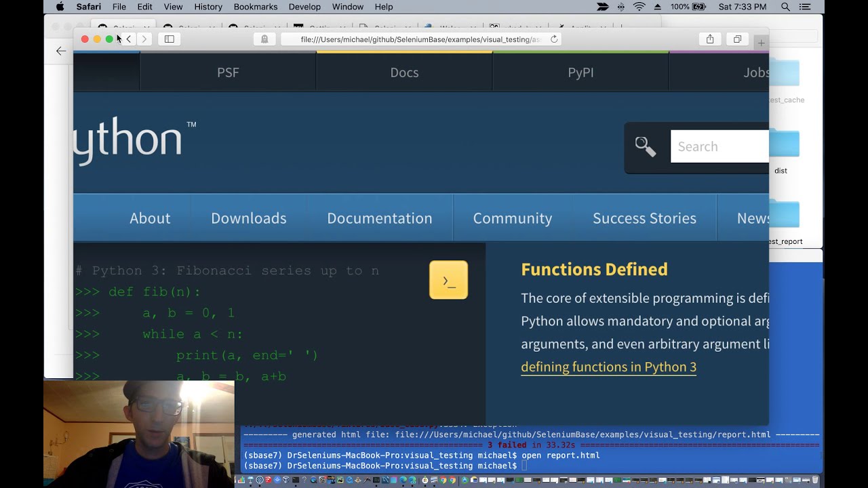Switch to the Docs site tab

point(404,73)
